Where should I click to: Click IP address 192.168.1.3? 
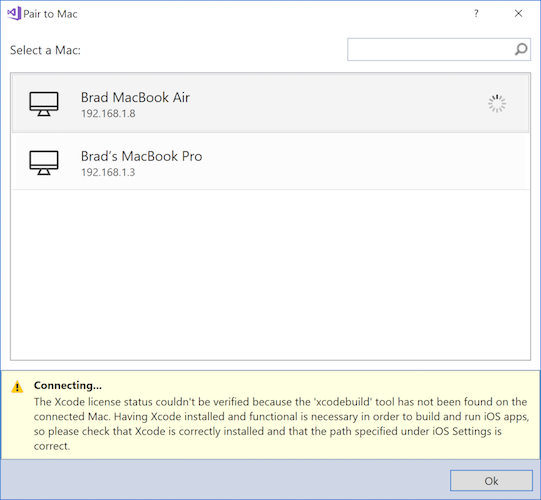point(108,172)
